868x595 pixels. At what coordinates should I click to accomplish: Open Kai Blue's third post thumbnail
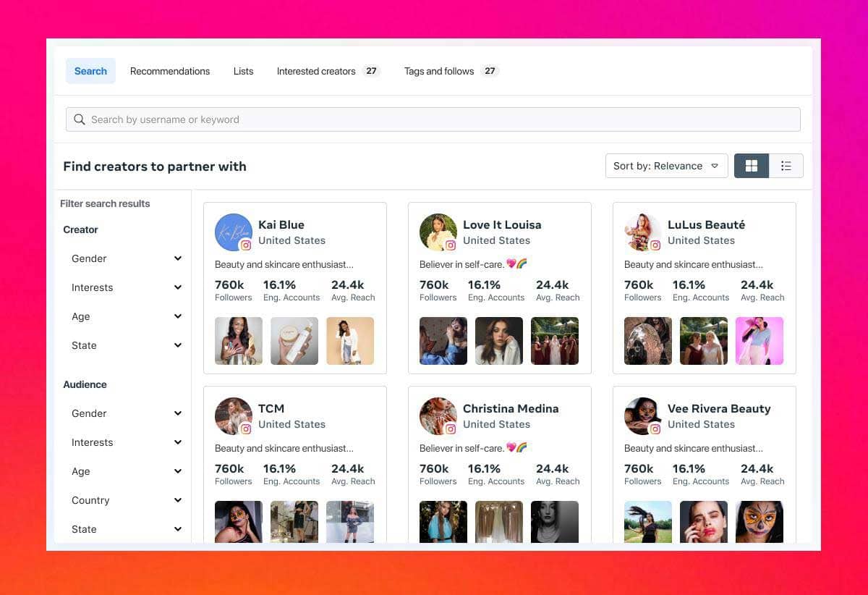pos(350,341)
